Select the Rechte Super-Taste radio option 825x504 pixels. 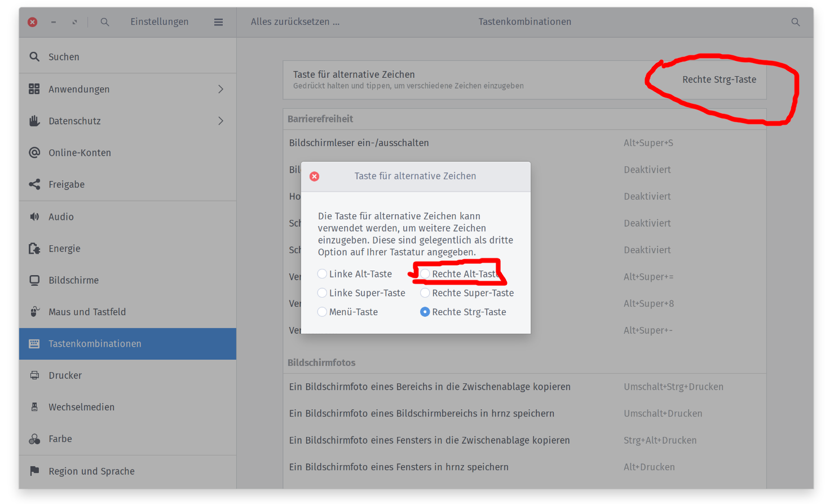coord(425,293)
